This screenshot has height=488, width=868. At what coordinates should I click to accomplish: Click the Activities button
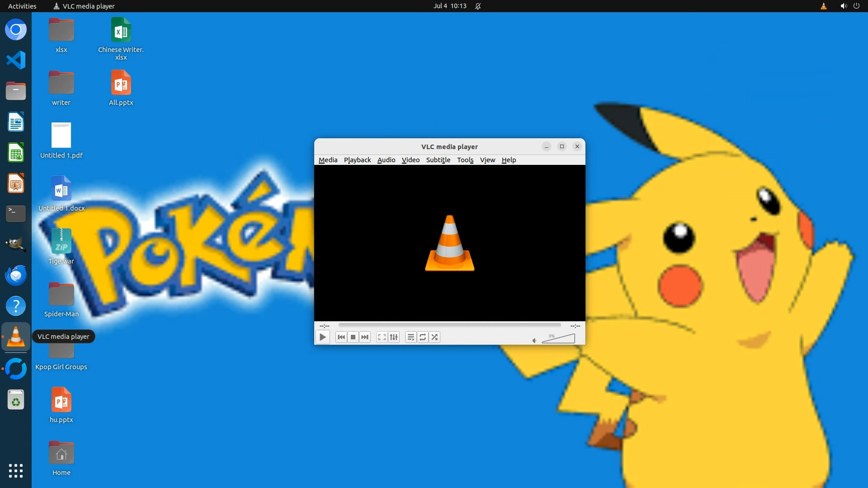point(22,6)
